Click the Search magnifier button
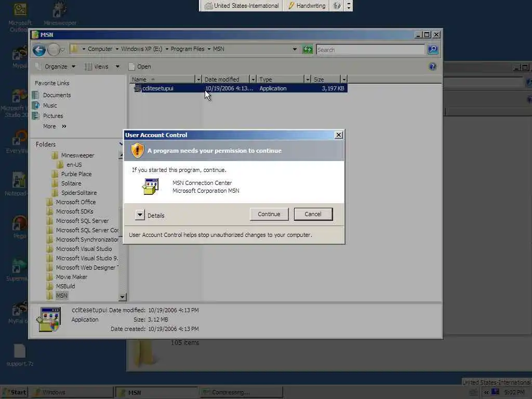 click(x=433, y=50)
